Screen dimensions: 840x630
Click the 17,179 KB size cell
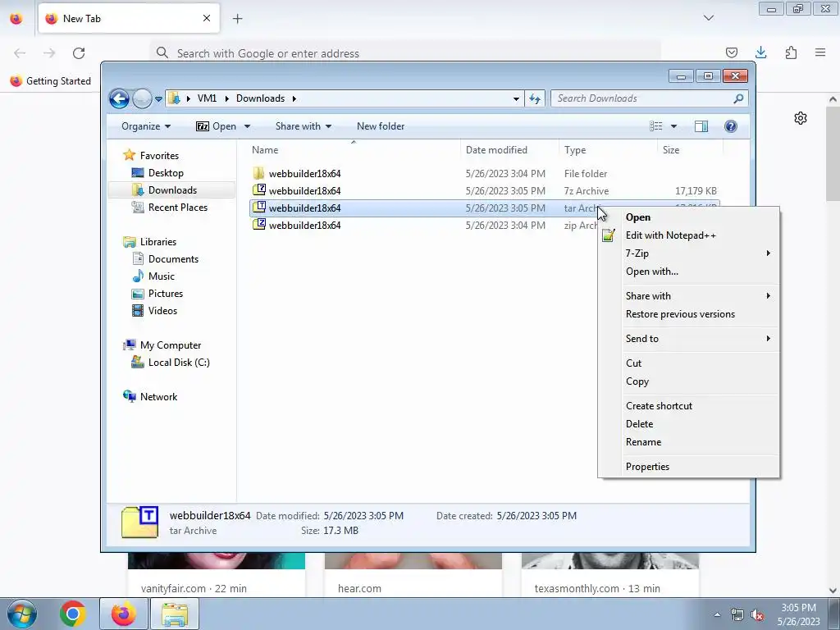click(696, 190)
